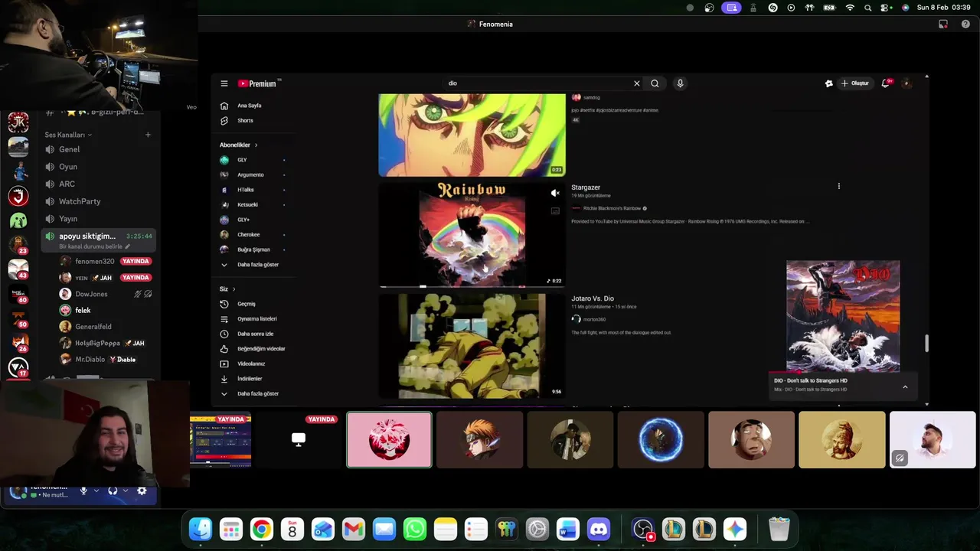
Task: Open the JoJo eyes video thumbnail
Action: (472, 135)
